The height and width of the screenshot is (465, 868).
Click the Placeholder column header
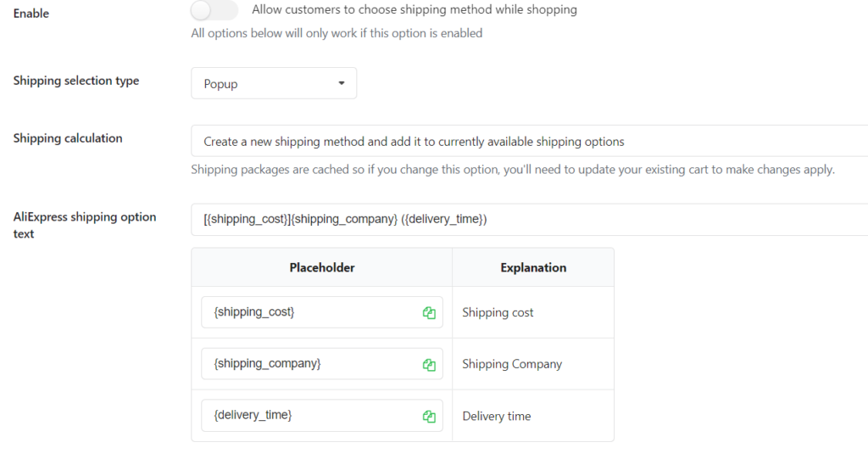click(321, 267)
